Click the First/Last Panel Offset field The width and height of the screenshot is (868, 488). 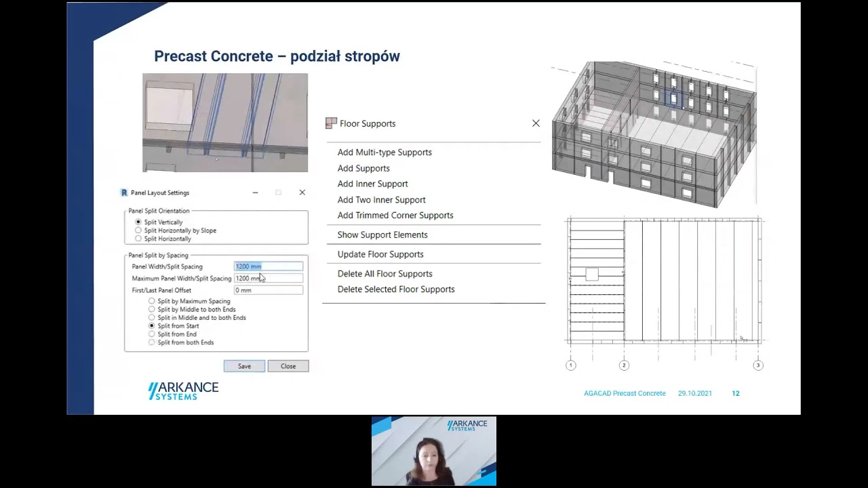pos(269,290)
